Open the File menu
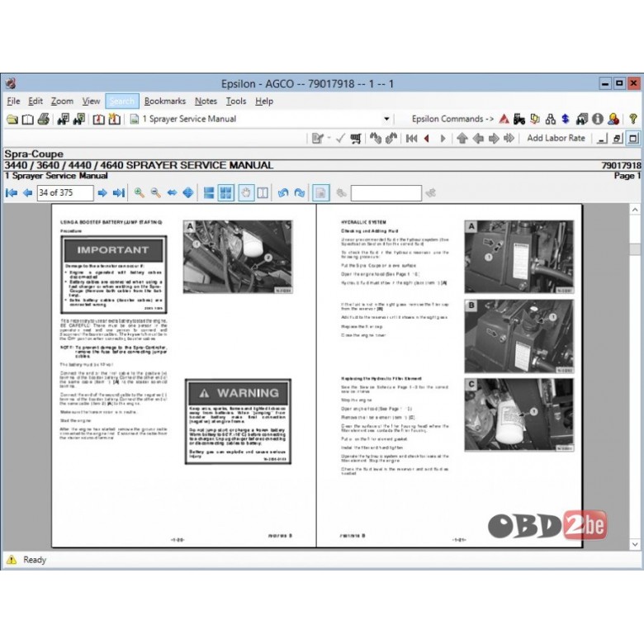 13,101
